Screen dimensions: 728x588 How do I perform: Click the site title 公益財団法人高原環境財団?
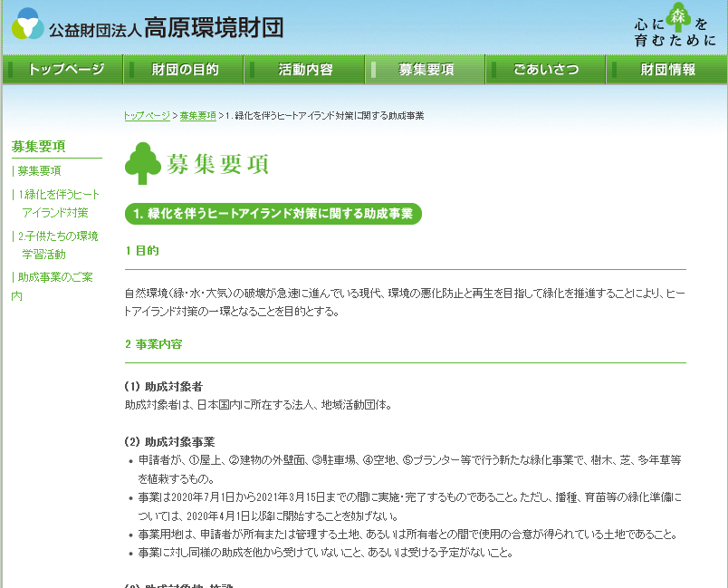click(161, 27)
